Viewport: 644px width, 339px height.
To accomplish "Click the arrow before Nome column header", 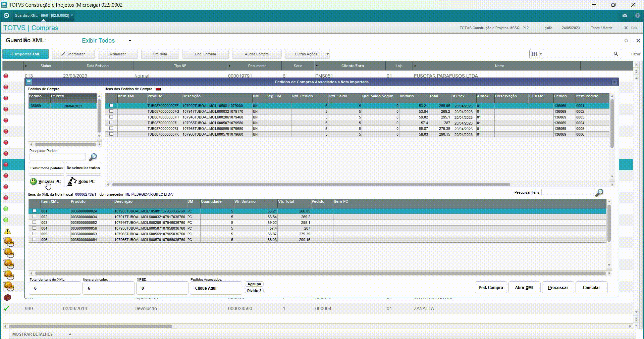I will pos(415,66).
